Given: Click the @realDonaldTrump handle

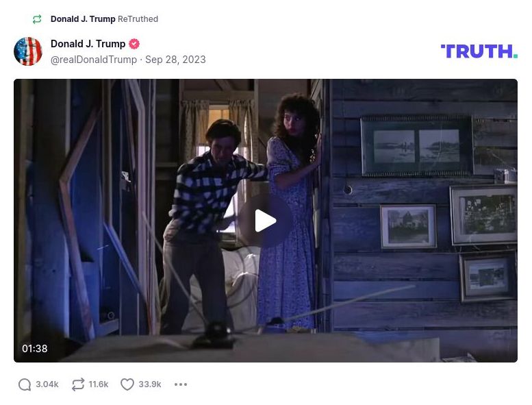Looking at the screenshot, I should pos(94,60).
